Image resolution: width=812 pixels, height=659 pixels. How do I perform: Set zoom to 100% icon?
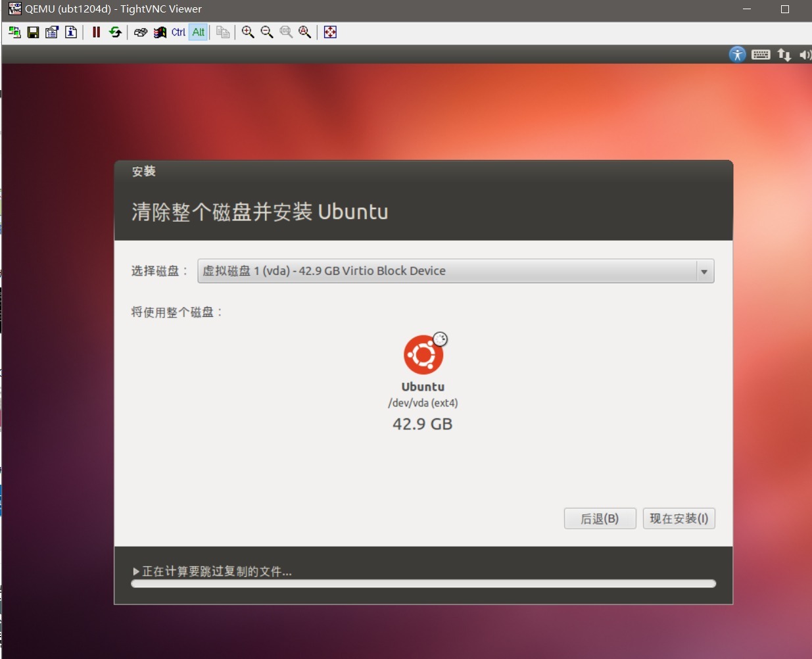coord(286,32)
